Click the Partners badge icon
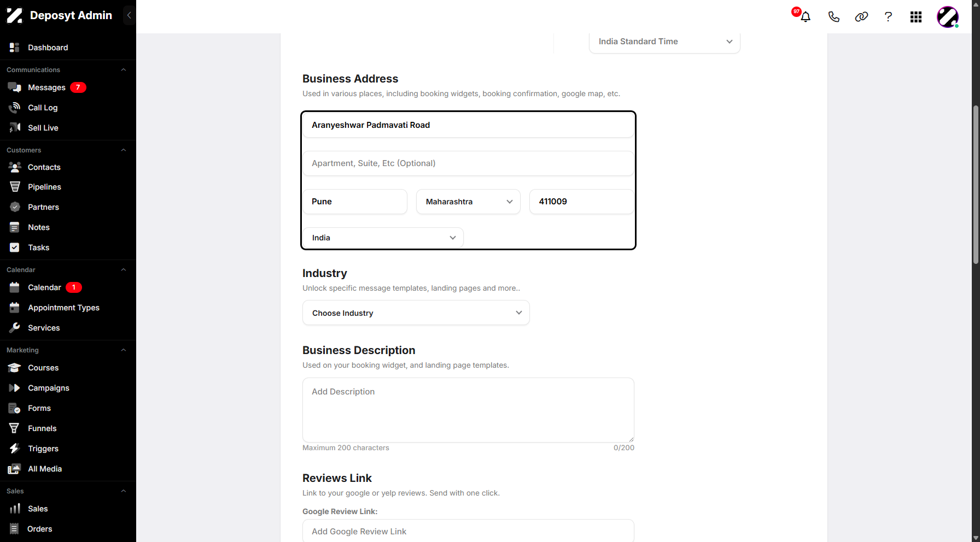The width and height of the screenshot is (980, 542). pos(15,207)
